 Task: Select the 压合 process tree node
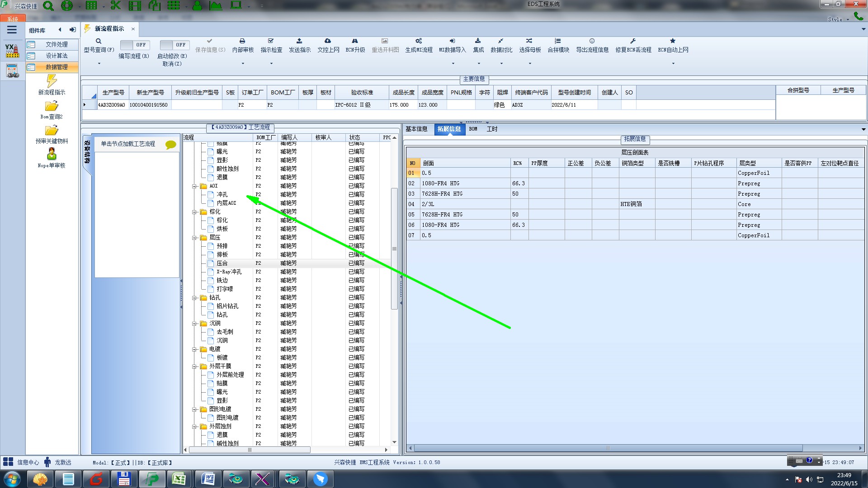222,263
